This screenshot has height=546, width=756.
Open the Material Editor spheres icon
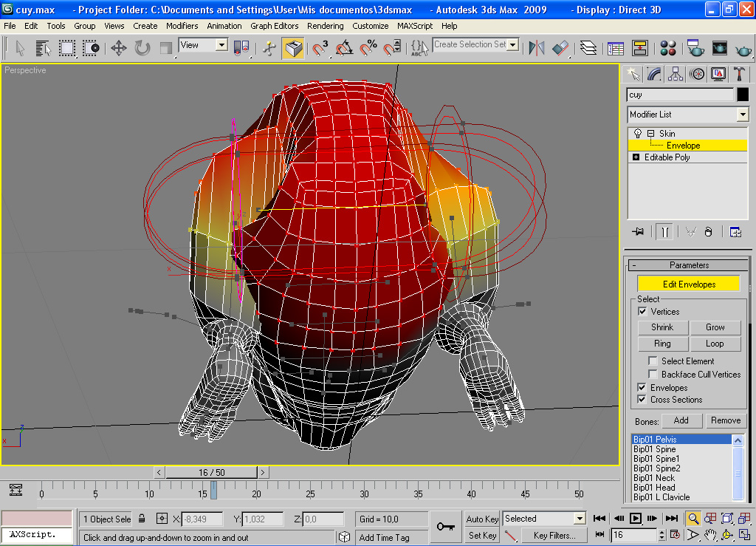coord(669,48)
